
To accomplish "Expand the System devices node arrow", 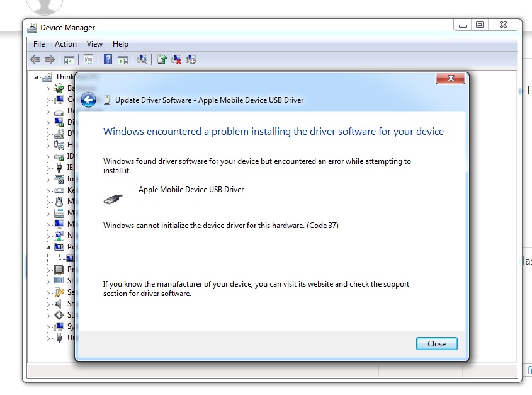I will pos(48,327).
